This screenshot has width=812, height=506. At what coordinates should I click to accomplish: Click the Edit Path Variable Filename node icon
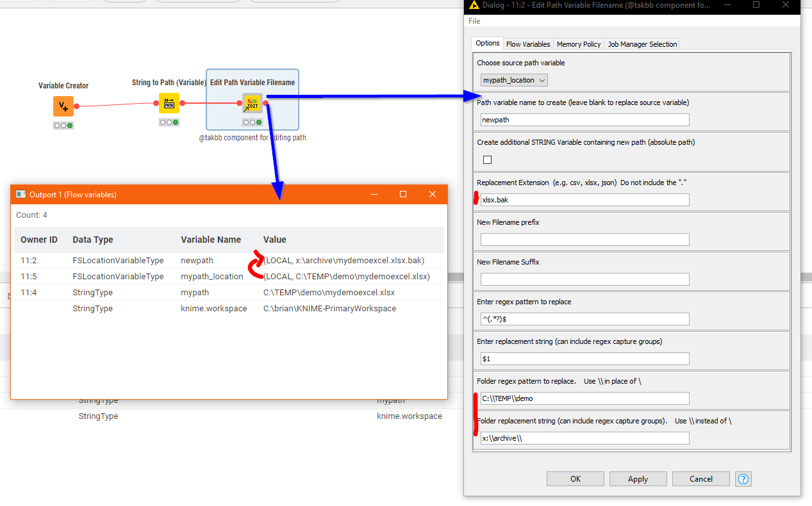click(252, 102)
